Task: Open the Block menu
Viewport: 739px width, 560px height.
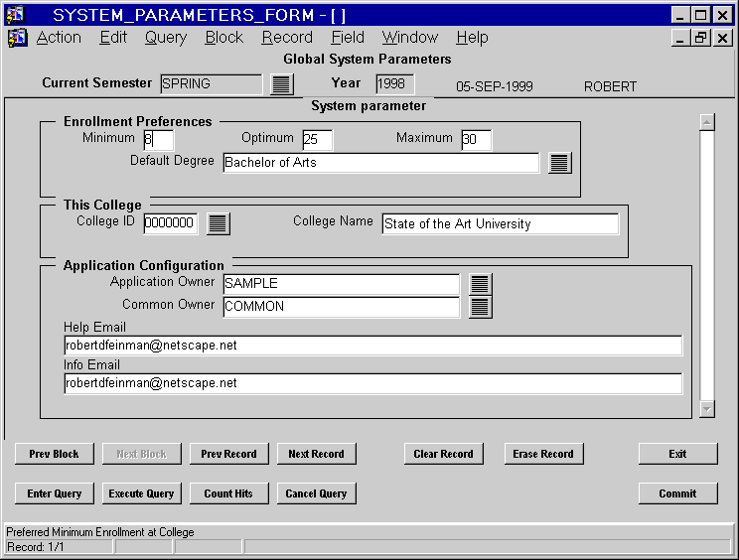Action: [x=223, y=37]
